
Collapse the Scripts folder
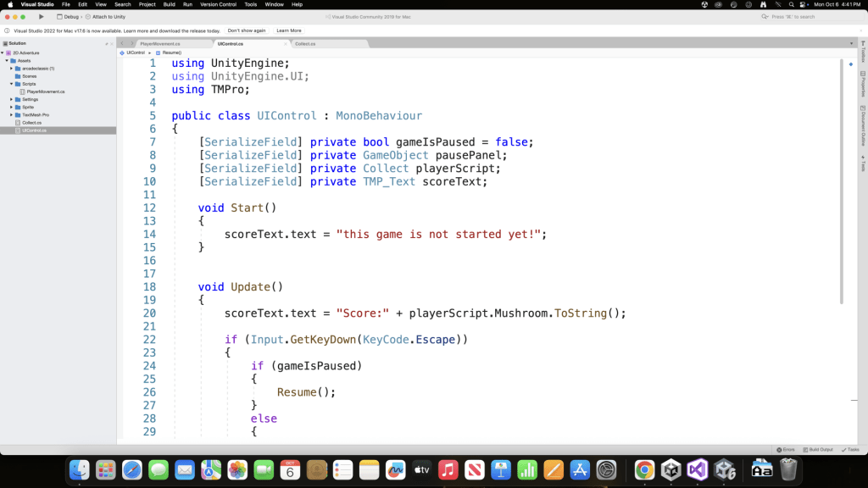point(11,84)
